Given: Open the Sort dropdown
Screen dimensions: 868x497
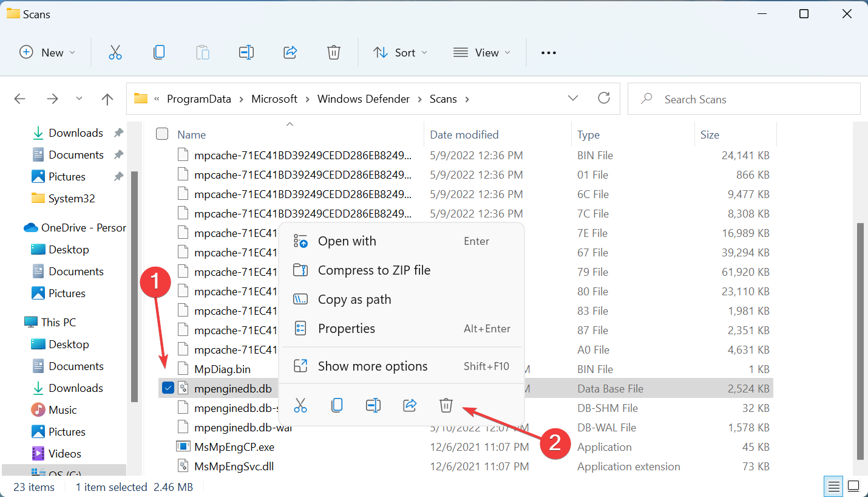Looking at the screenshot, I should tap(400, 52).
